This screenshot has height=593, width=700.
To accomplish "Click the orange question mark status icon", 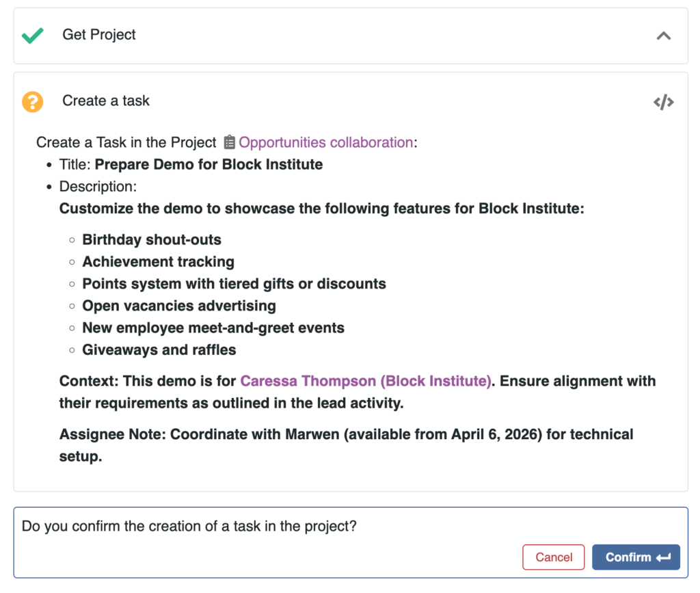I will pyautogui.click(x=32, y=102).
